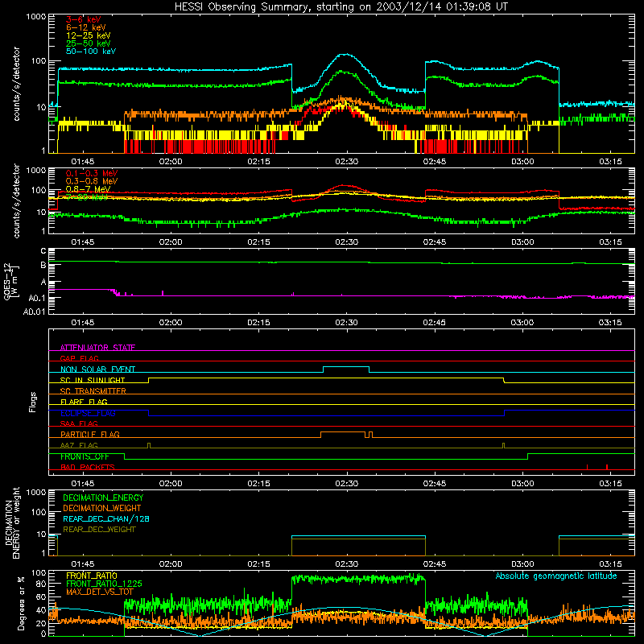This screenshot has width=644, height=644.
Task: Click the FRONT_RATIO_1225 legend label
Action: [104, 584]
